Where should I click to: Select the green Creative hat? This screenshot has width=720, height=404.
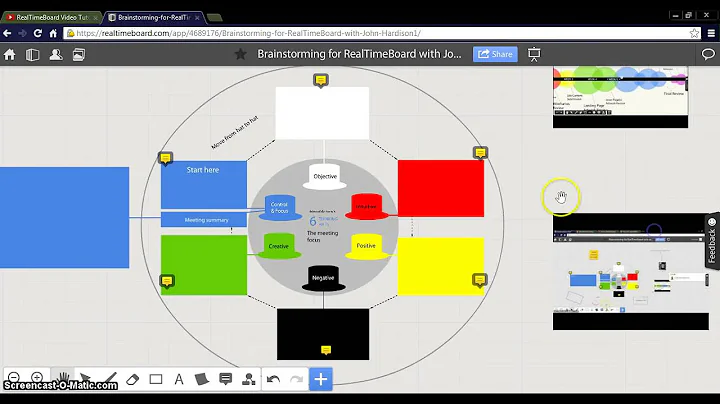(279, 246)
